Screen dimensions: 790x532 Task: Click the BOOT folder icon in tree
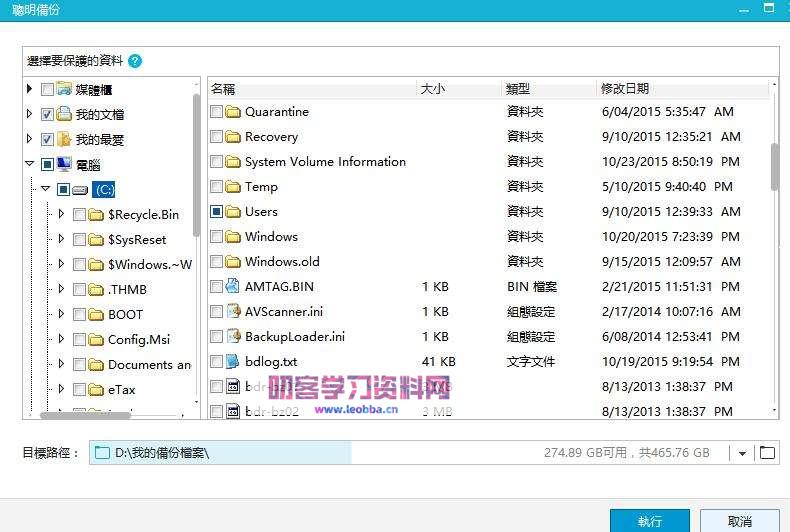pyautogui.click(x=96, y=315)
